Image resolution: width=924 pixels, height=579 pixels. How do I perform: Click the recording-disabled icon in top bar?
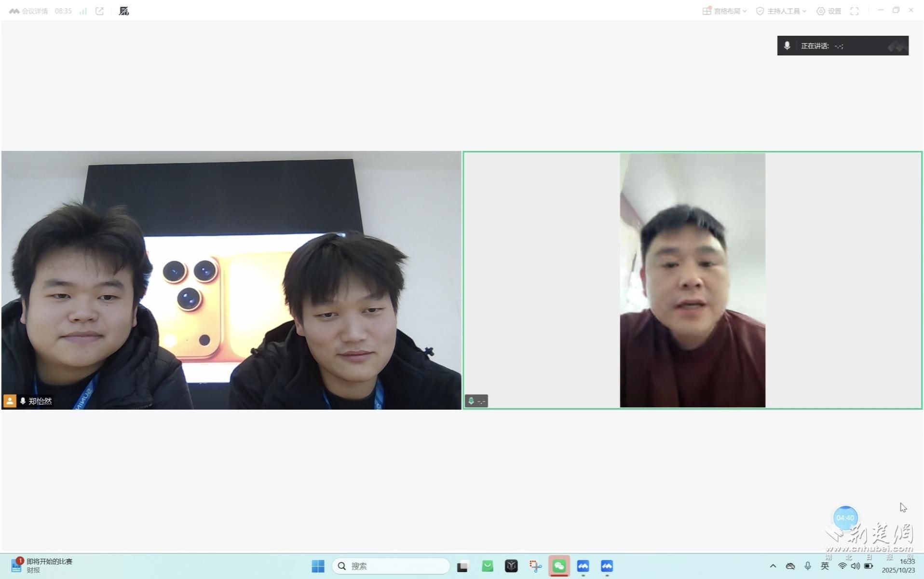click(x=124, y=11)
